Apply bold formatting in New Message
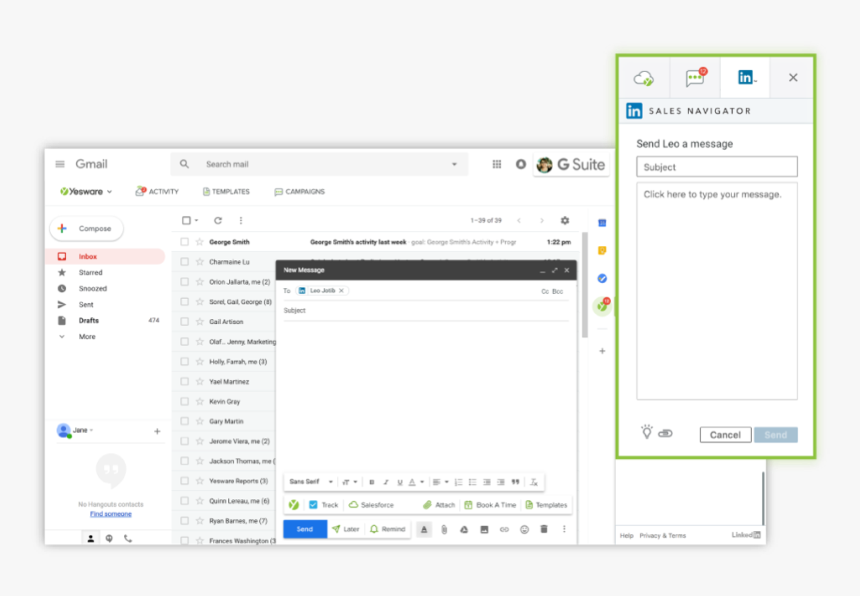This screenshot has height=596, width=860. tap(372, 482)
